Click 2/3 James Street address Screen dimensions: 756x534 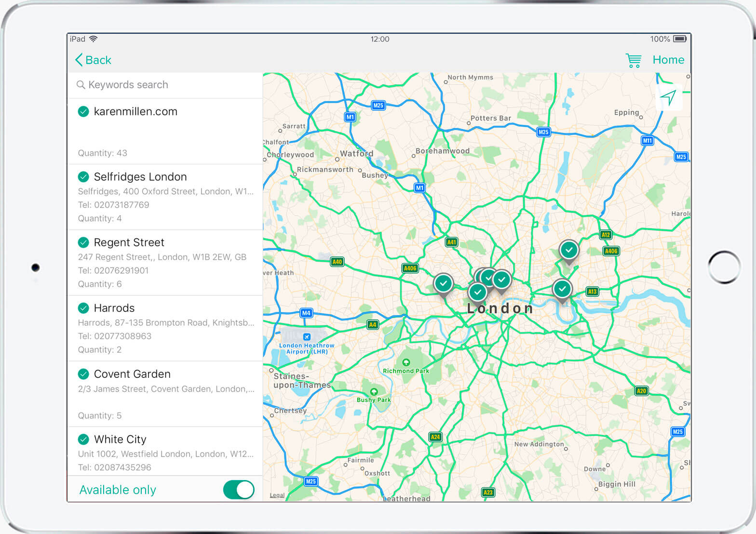[x=166, y=388]
